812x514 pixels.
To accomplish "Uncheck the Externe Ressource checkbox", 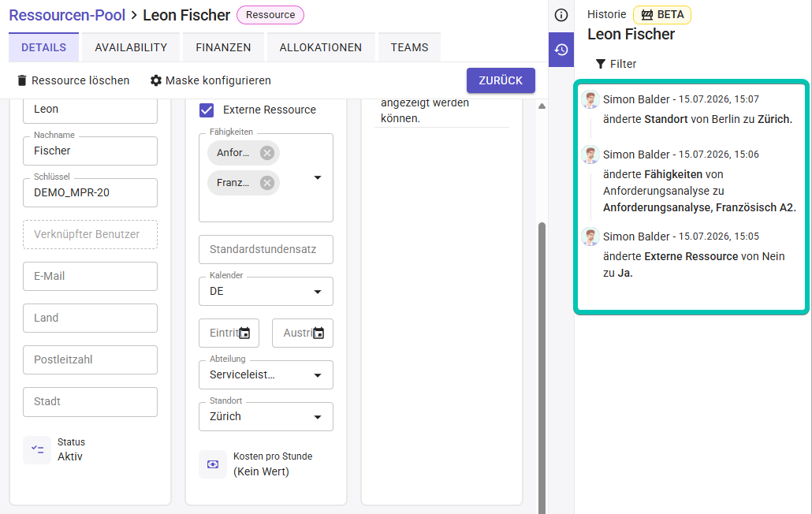I will pos(207,110).
